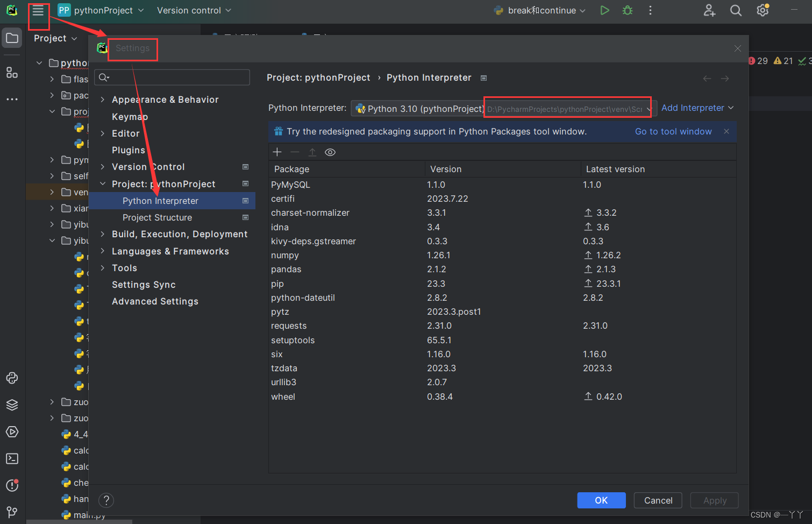
Task: Open the Problems tool window icon
Action: click(12, 485)
